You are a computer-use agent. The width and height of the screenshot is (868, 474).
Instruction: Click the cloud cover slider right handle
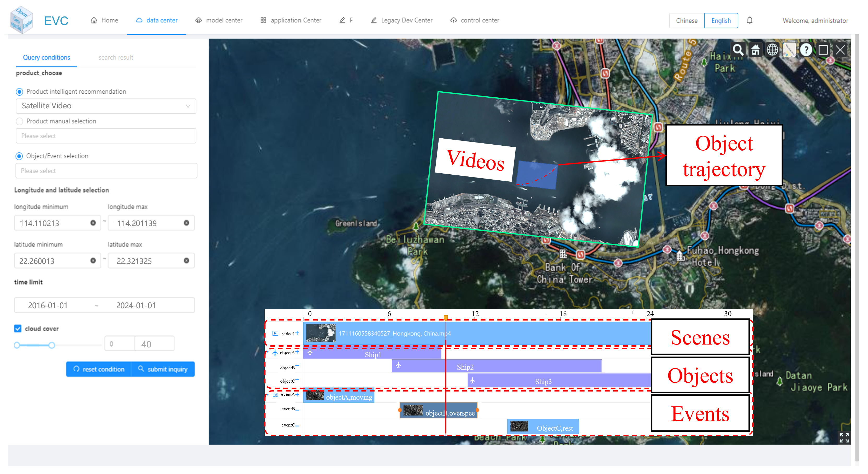[x=51, y=345]
